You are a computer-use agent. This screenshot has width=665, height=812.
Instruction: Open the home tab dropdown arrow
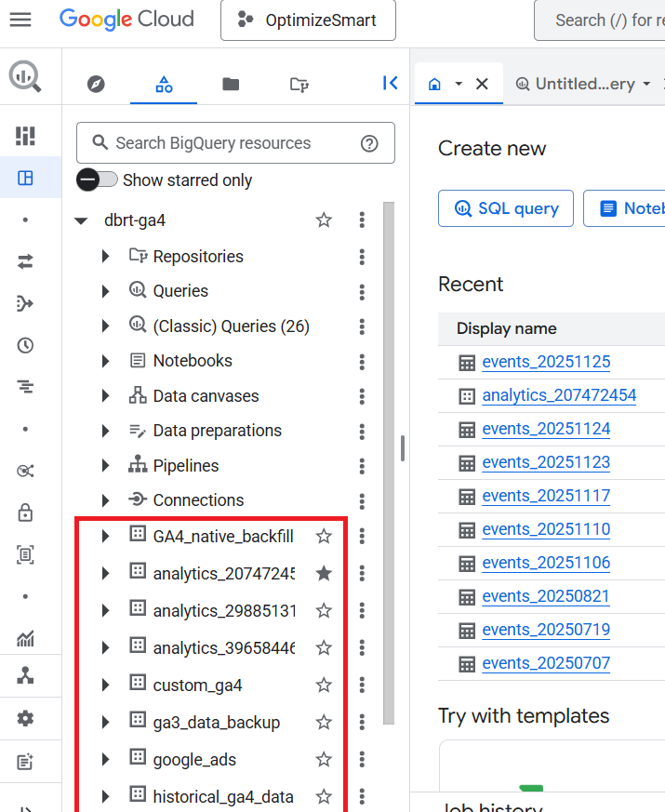click(x=459, y=84)
